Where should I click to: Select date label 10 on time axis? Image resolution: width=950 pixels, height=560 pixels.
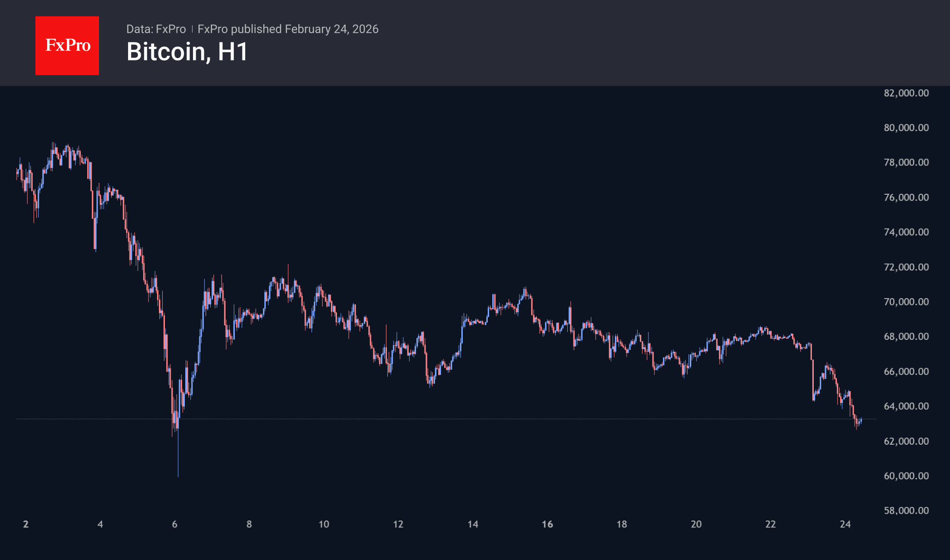click(324, 524)
